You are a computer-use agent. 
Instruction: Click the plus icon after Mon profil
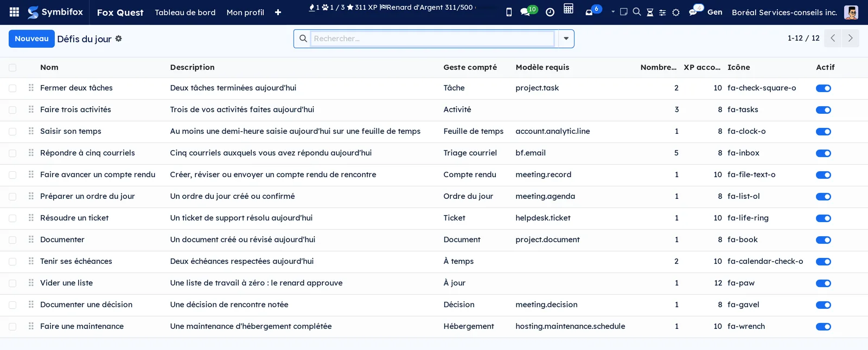(x=278, y=12)
